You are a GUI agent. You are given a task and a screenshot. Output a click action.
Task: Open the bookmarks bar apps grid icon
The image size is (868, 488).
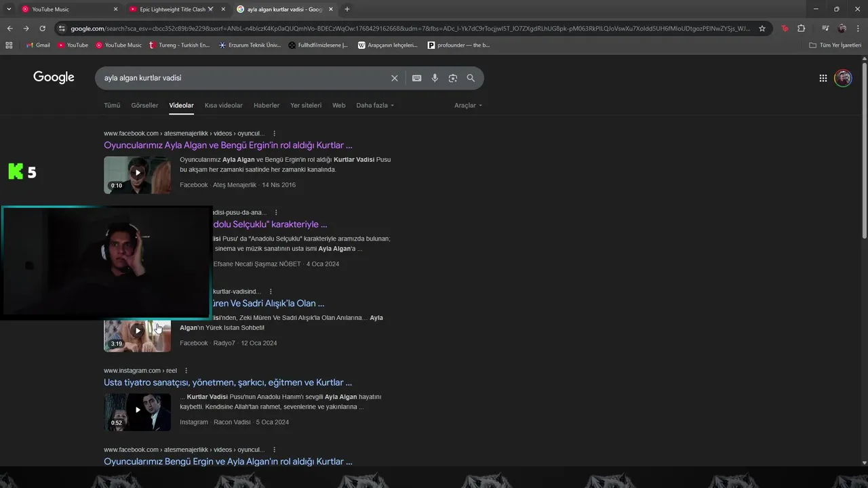click(x=9, y=45)
